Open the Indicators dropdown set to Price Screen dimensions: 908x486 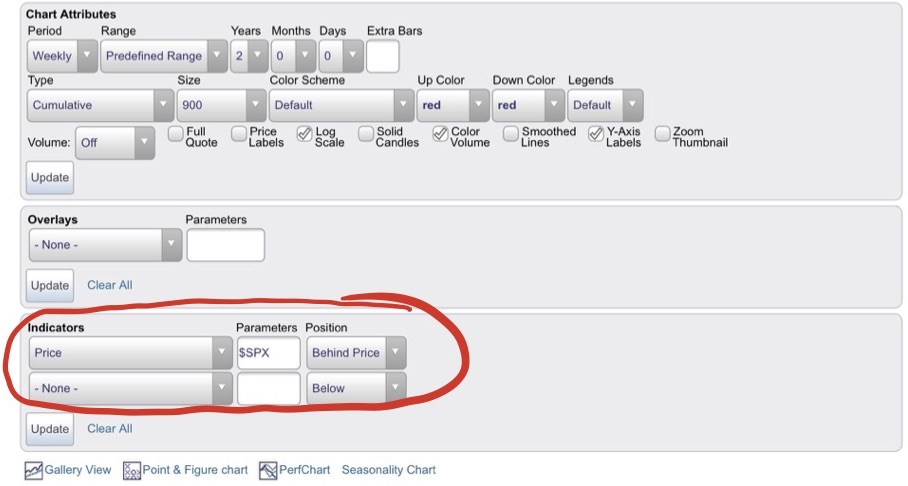(131, 353)
